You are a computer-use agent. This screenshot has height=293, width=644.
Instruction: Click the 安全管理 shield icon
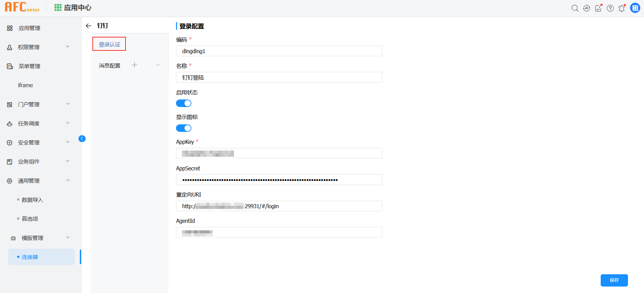click(10, 143)
